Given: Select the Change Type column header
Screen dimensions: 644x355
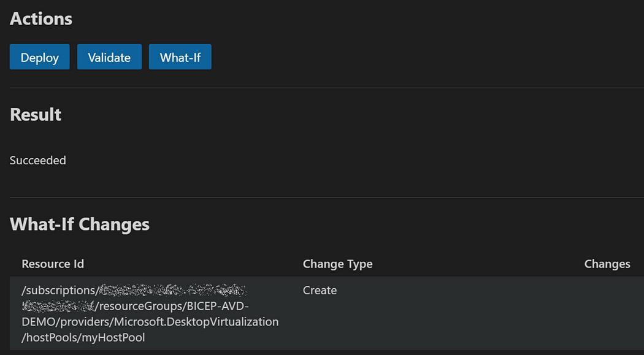Looking at the screenshot, I should 337,264.
